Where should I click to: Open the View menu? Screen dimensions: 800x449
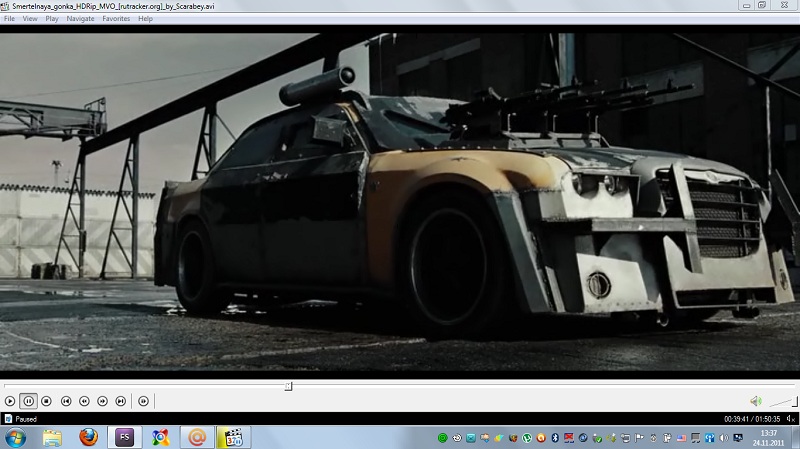tap(30, 18)
